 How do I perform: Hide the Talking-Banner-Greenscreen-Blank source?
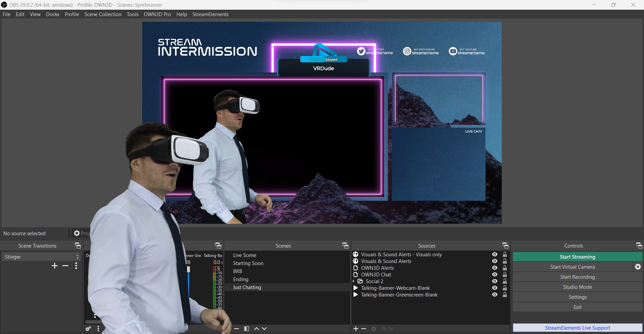tap(495, 294)
